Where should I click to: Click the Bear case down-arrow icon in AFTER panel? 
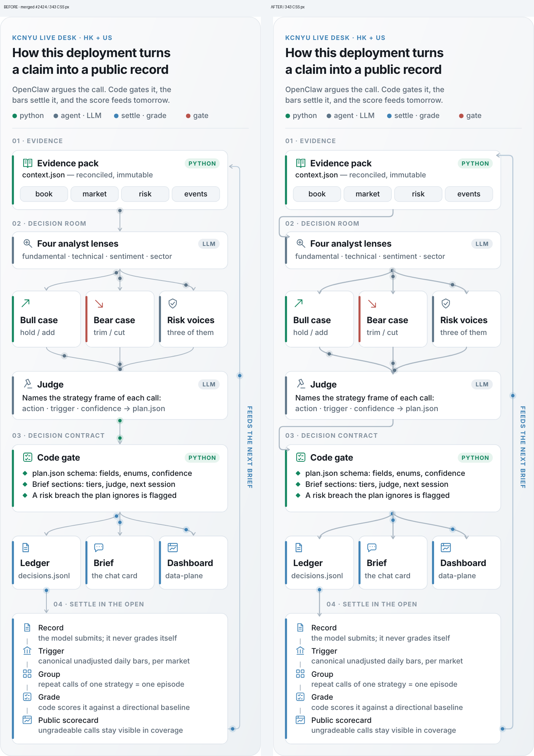pyautogui.click(x=372, y=304)
